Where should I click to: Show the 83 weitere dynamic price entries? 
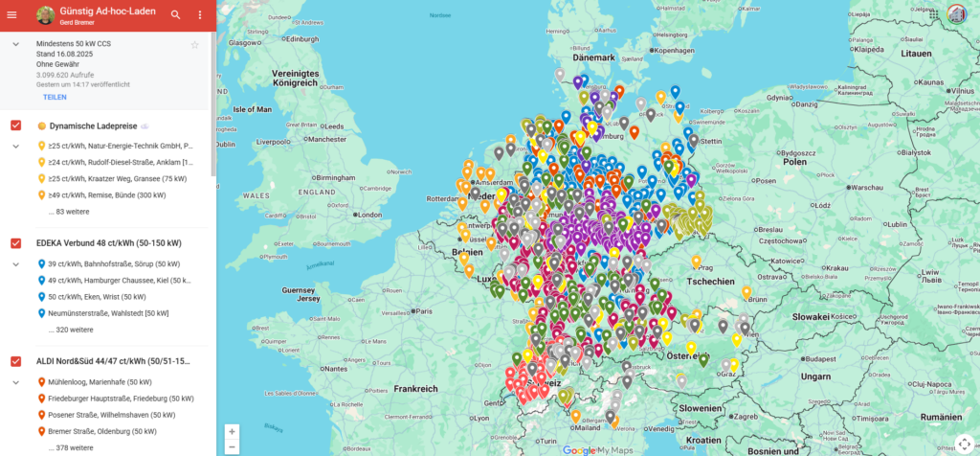click(69, 212)
